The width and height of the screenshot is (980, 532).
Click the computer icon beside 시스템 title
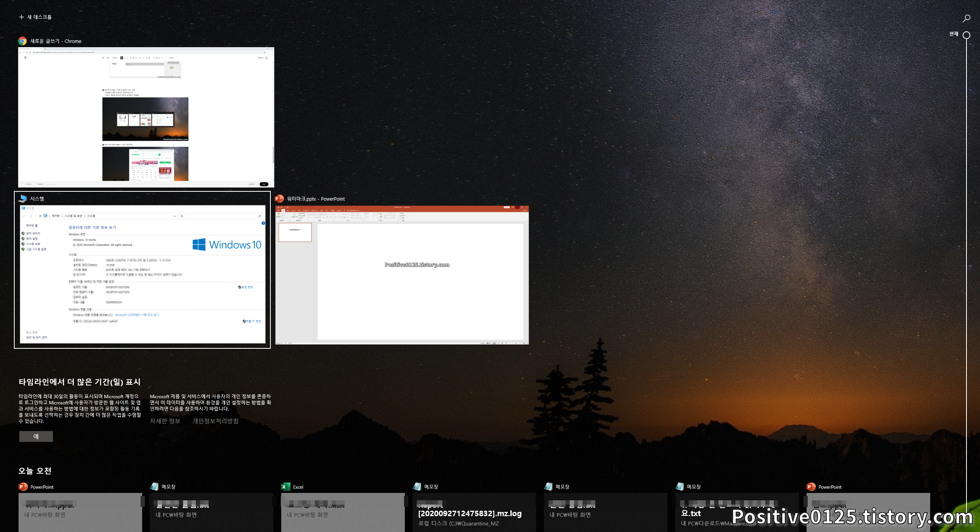[x=23, y=199]
